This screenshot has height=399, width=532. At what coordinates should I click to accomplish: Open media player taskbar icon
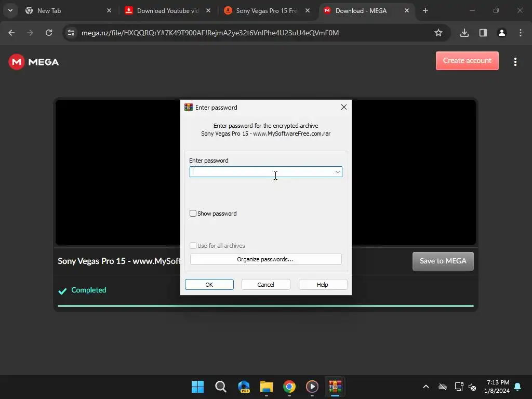(x=312, y=387)
